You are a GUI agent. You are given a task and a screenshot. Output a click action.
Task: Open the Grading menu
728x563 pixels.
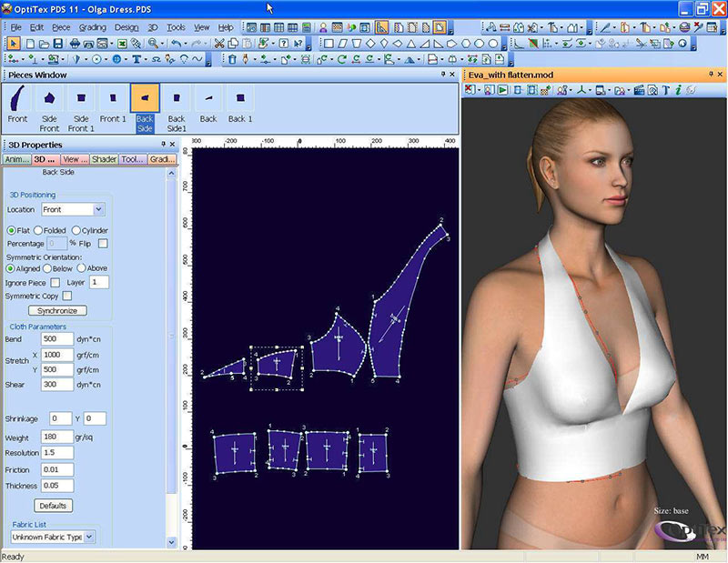point(92,27)
